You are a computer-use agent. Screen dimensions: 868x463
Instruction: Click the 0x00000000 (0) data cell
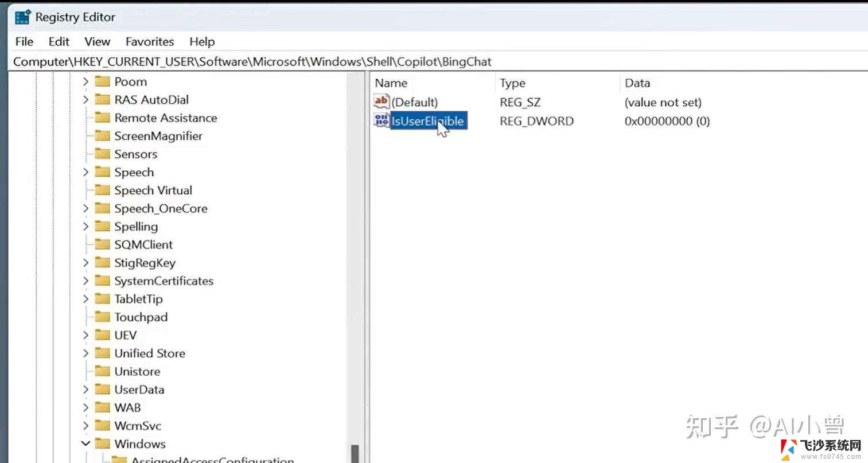[667, 121]
